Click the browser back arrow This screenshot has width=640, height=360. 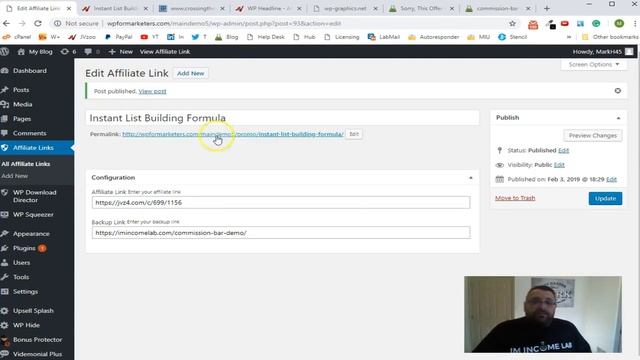point(6,24)
